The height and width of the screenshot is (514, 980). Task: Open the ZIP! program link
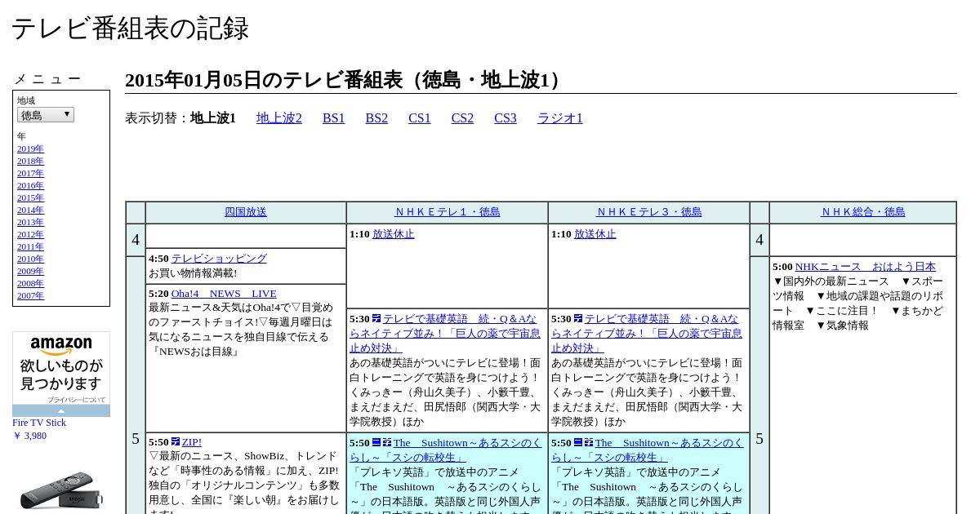point(192,442)
